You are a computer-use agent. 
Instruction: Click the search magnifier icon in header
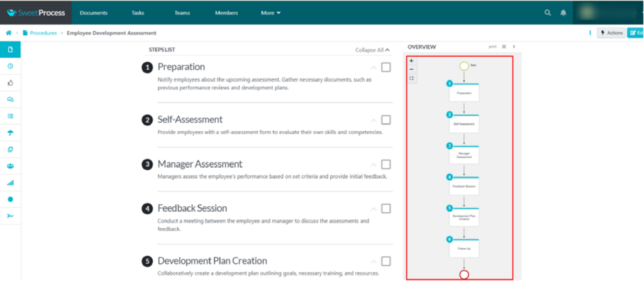(548, 13)
